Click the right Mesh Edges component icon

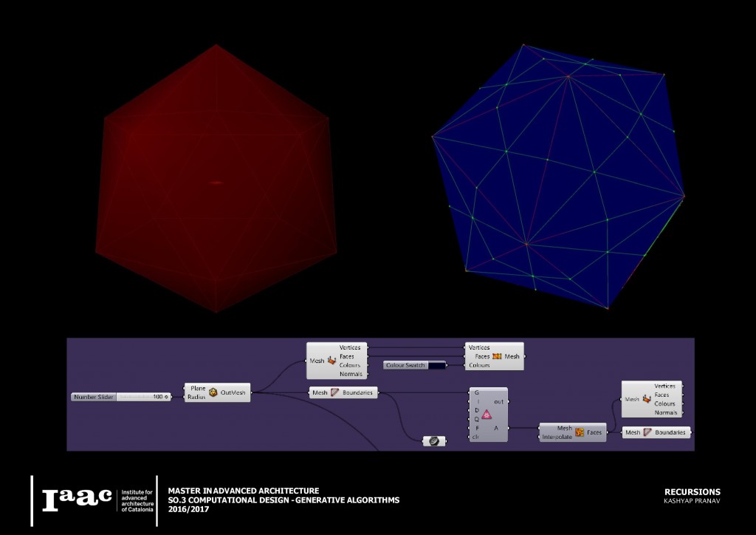tap(647, 432)
